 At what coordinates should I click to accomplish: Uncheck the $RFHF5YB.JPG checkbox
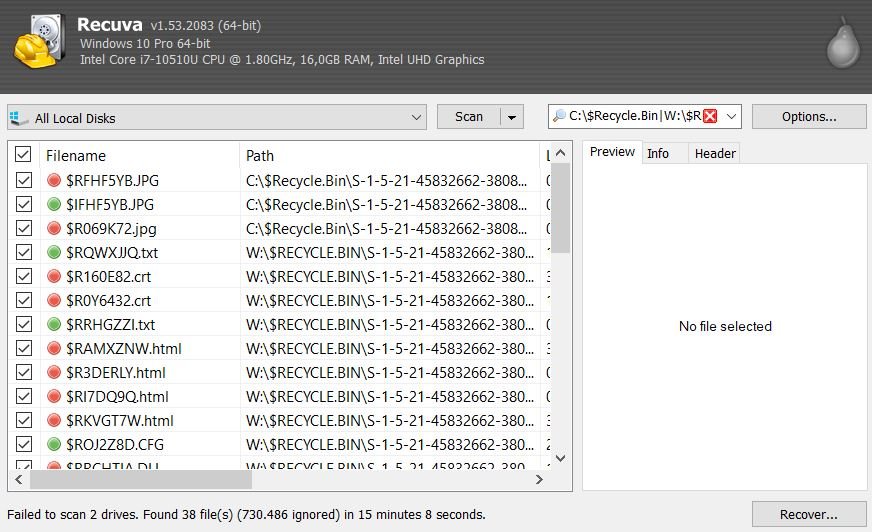click(24, 180)
